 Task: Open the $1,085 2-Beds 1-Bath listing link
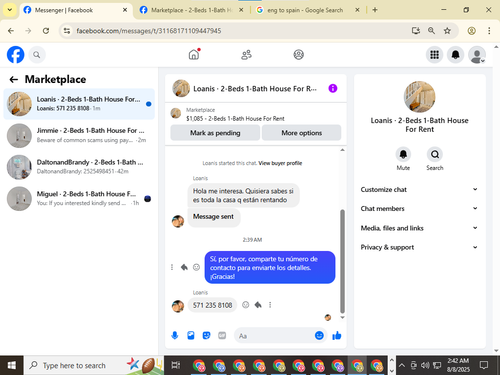(235, 119)
